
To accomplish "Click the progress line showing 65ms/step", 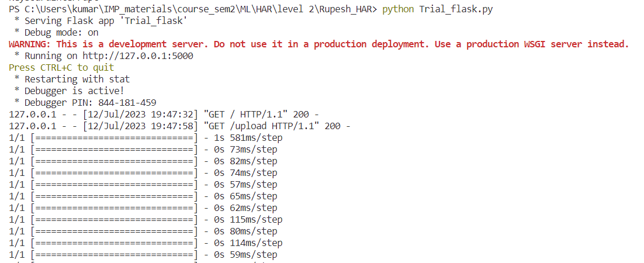I will click(x=143, y=196).
